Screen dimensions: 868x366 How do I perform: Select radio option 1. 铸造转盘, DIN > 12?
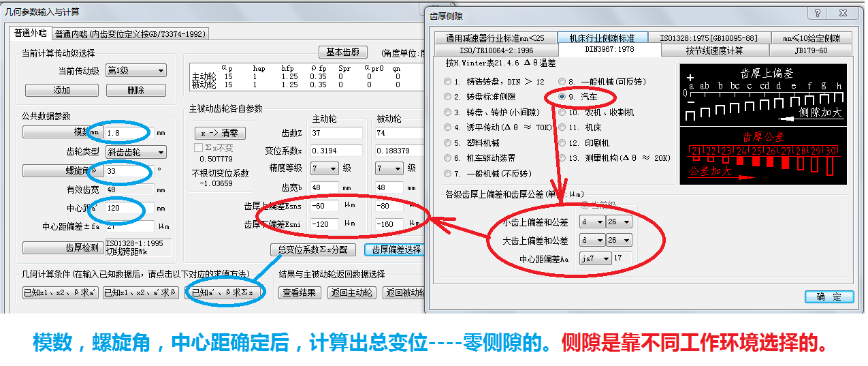(447, 81)
